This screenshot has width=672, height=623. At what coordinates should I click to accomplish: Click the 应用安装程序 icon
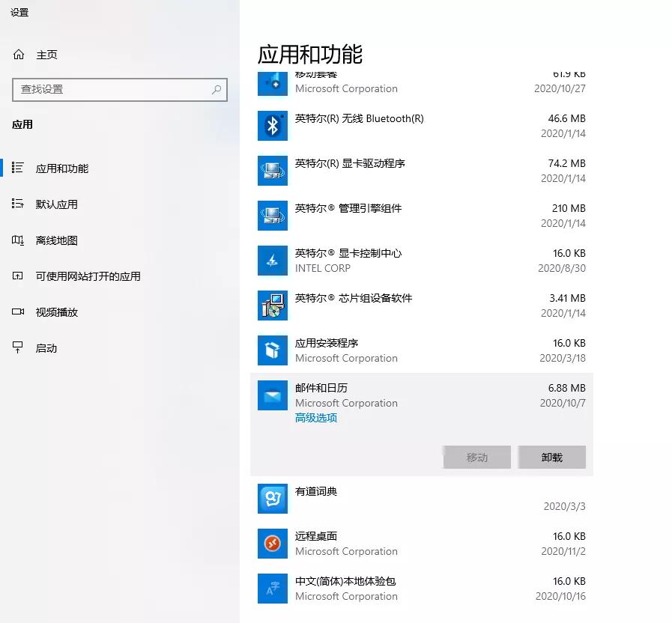tap(272, 350)
